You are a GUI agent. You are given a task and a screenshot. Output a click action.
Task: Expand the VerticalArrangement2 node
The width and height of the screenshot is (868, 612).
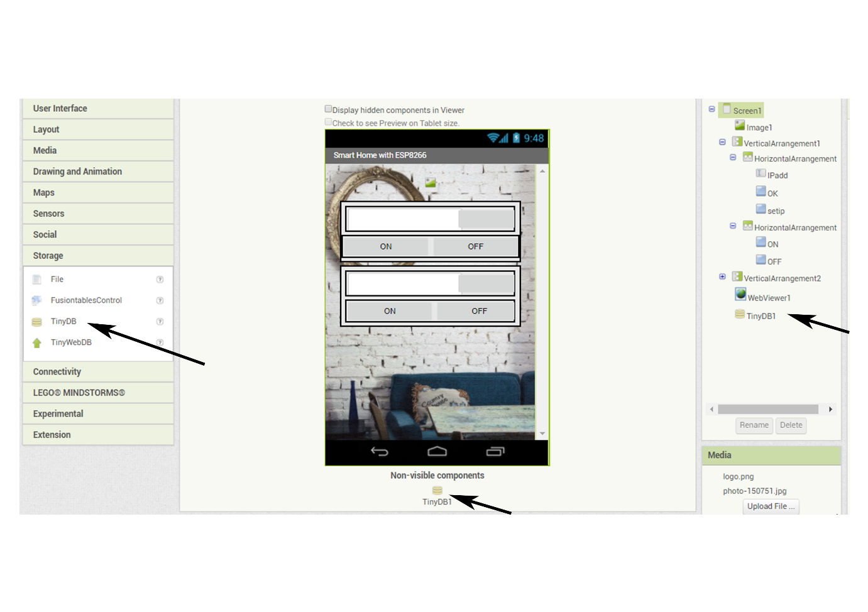pos(722,276)
